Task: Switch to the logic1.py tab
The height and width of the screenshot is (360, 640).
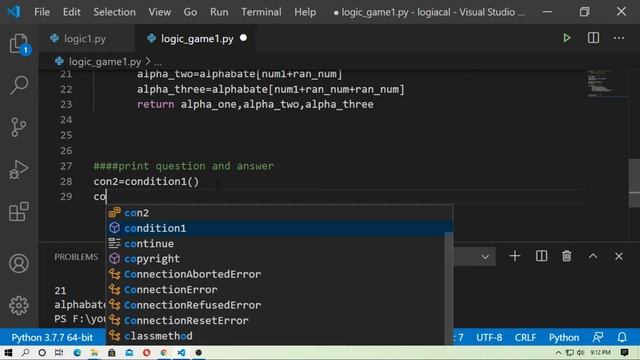Action: (x=85, y=39)
